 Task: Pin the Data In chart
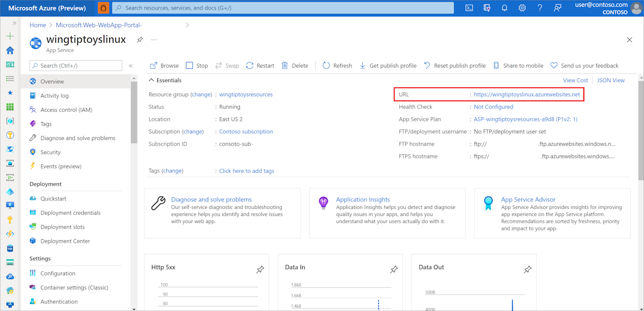394,270
